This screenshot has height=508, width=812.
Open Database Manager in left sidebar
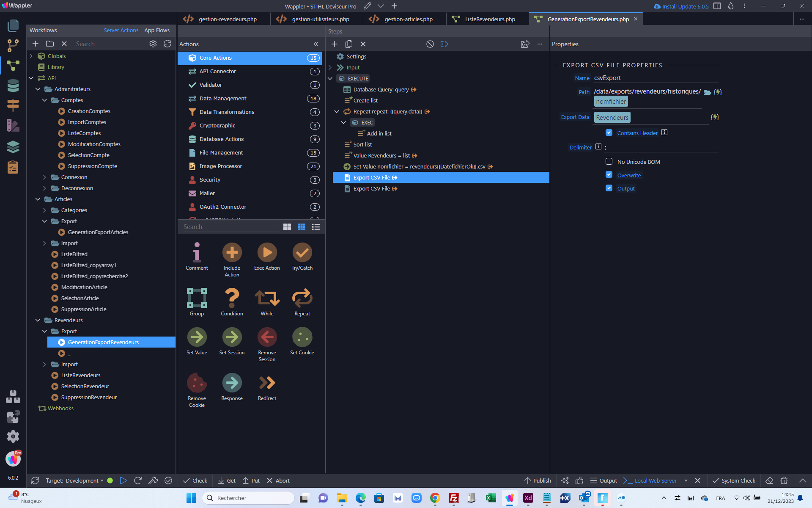(x=13, y=86)
